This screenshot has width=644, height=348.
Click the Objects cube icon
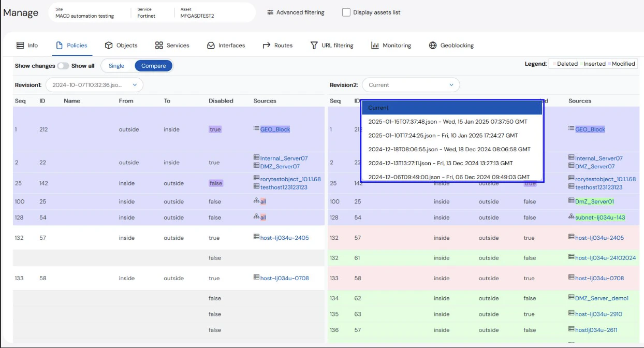pyautogui.click(x=109, y=46)
